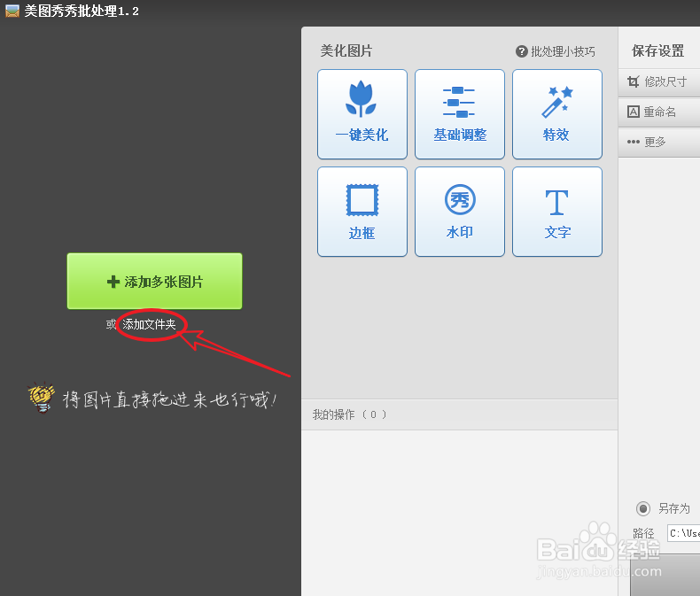
Task: Click the 保存设置 heading
Action: coord(658,50)
